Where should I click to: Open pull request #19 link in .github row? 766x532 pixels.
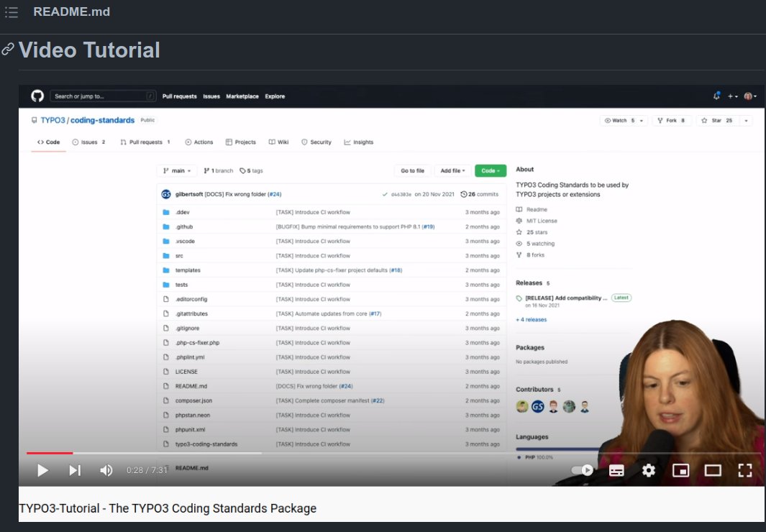click(429, 227)
